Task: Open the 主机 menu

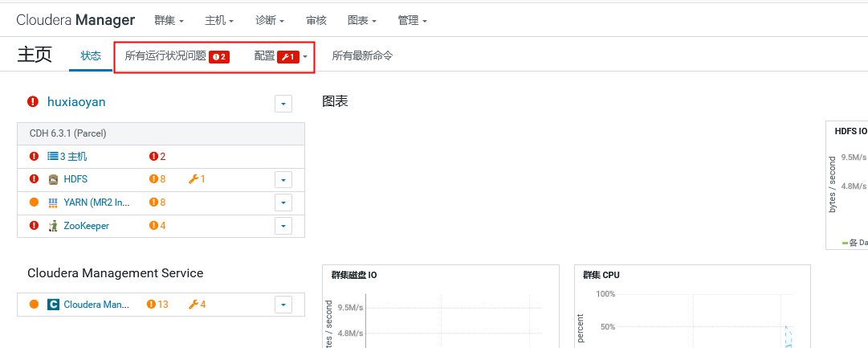Action: (x=219, y=21)
